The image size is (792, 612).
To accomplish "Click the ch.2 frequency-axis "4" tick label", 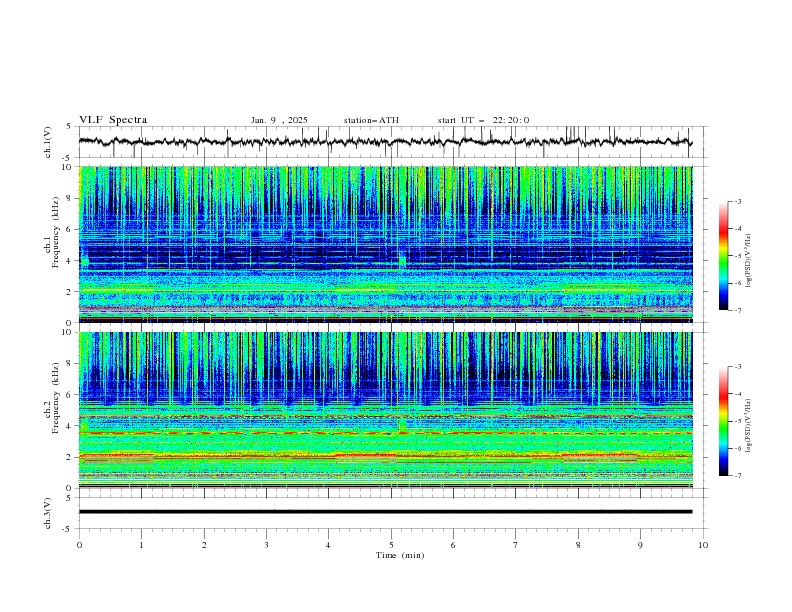I will pyautogui.click(x=69, y=426).
